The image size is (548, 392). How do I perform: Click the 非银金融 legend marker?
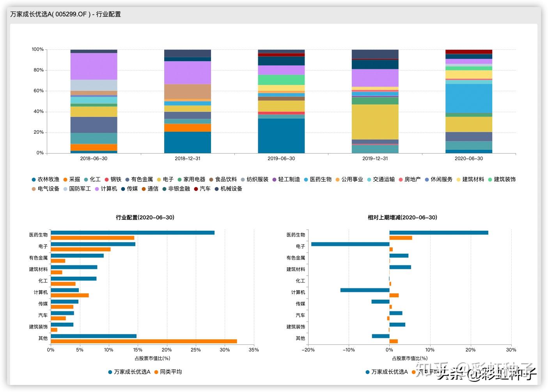(164, 189)
